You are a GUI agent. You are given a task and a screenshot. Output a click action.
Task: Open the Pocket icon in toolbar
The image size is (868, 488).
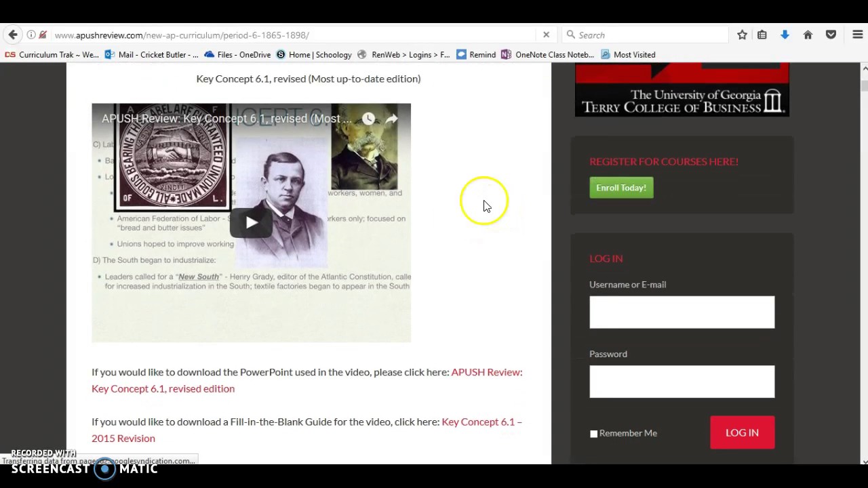[x=831, y=35]
